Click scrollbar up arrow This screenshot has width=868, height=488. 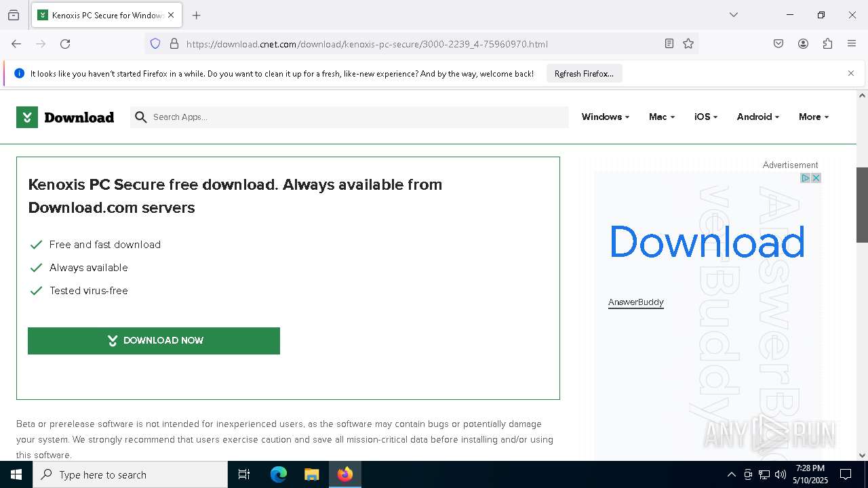coord(862,96)
